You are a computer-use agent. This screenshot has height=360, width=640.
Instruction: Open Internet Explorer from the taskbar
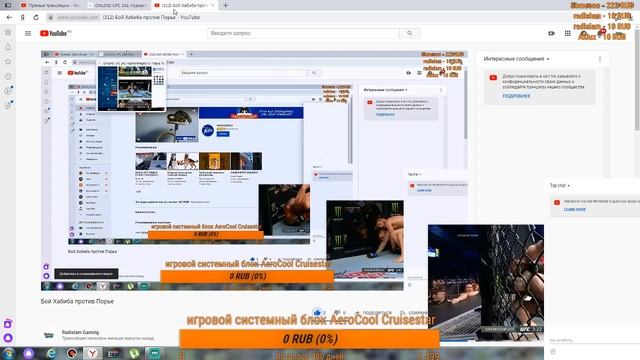point(51,353)
